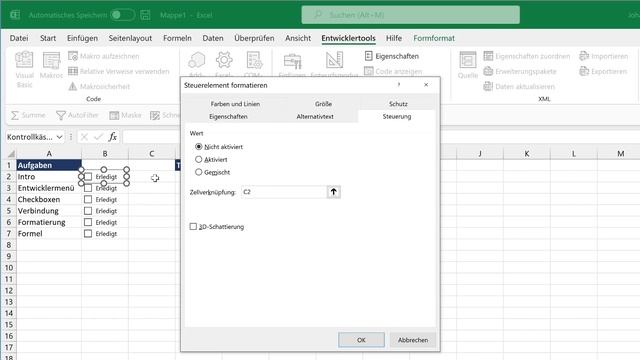Open XML Quelle icon

coord(467,60)
